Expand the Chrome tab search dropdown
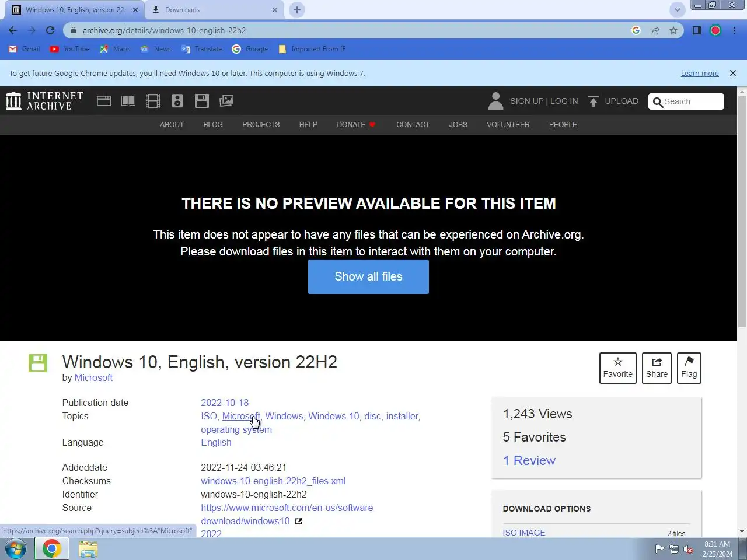The image size is (747, 560). coord(678,10)
